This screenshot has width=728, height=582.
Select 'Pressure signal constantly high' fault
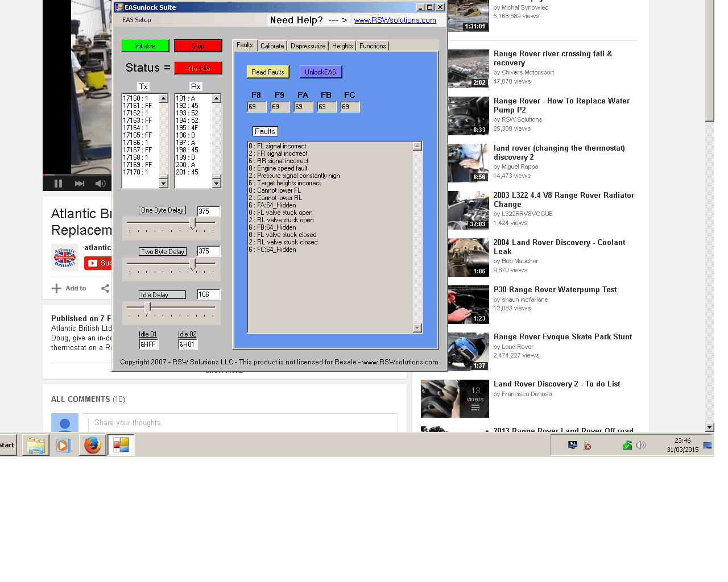(x=294, y=176)
